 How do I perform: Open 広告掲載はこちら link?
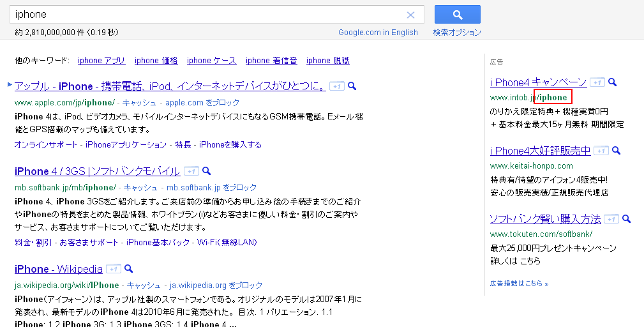pos(519,284)
